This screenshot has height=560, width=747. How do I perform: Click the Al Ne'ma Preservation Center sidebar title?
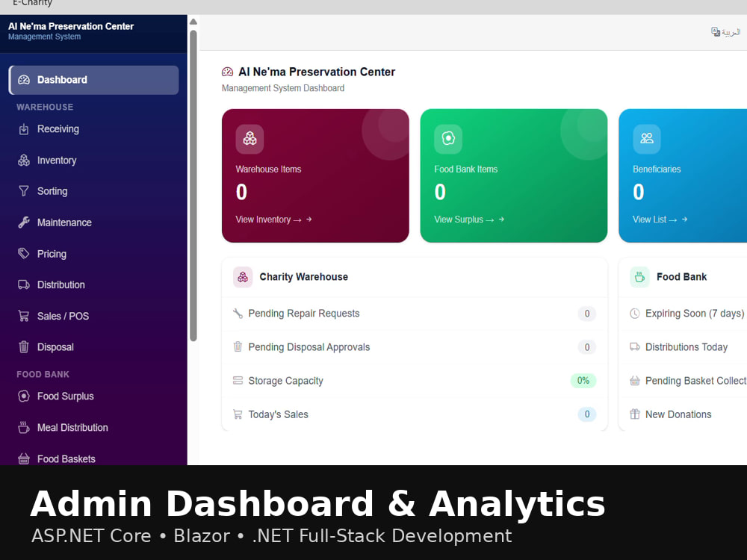click(x=71, y=27)
